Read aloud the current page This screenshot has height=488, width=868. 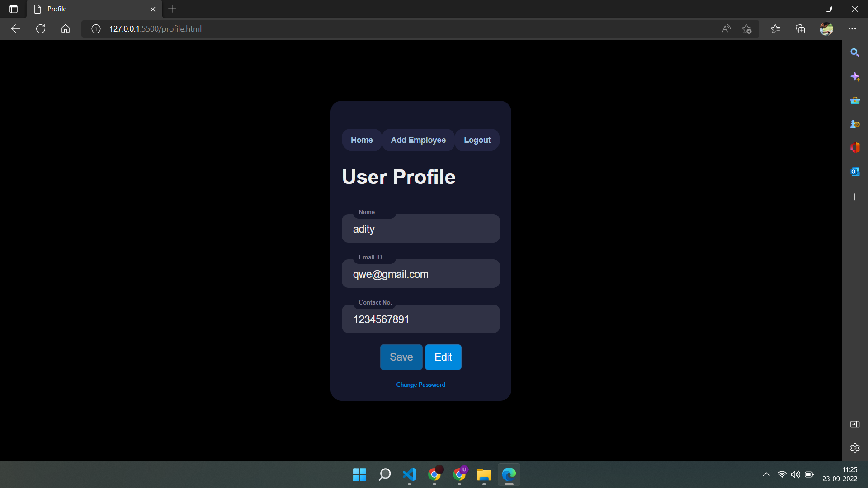pyautogui.click(x=726, y=28)
